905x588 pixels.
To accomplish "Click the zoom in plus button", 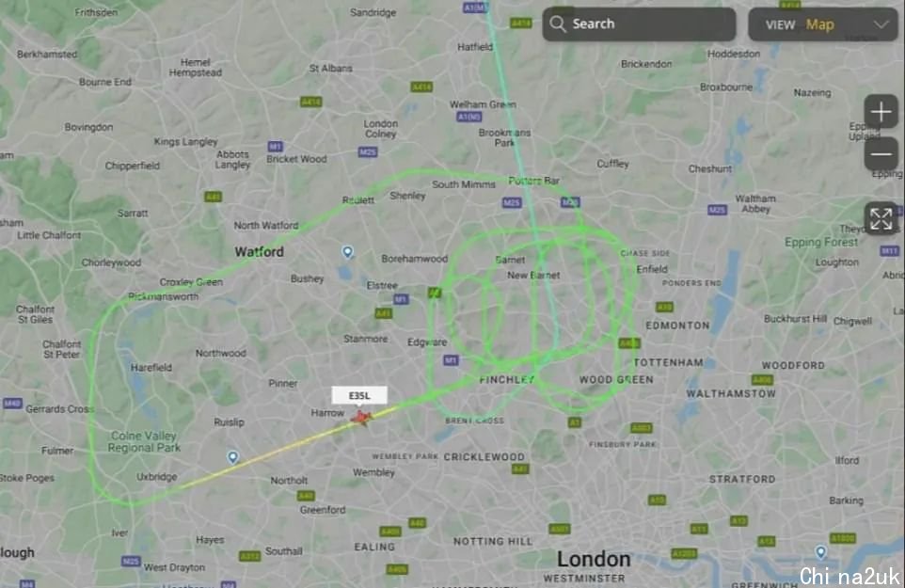I will 881,111.
